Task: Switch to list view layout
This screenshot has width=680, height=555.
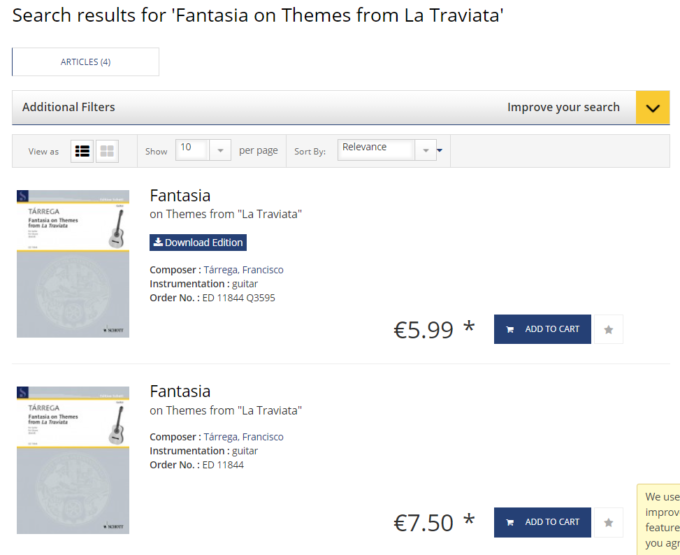Action: [82, 151]
